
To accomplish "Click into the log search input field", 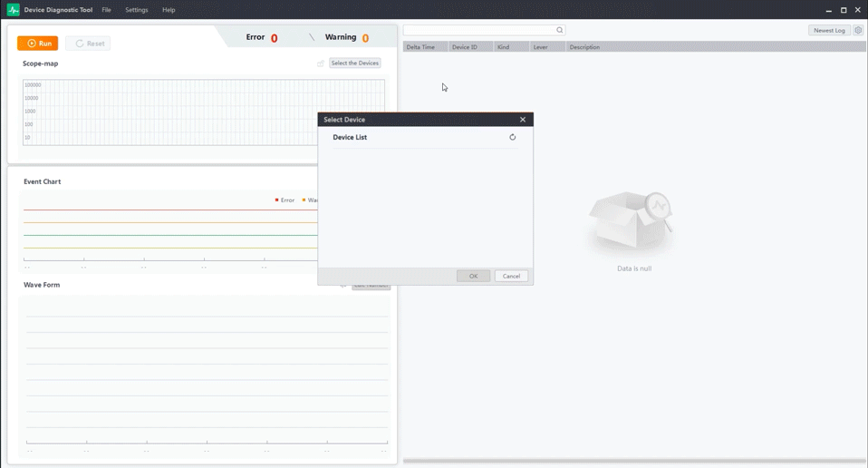I will coord(478,30).
